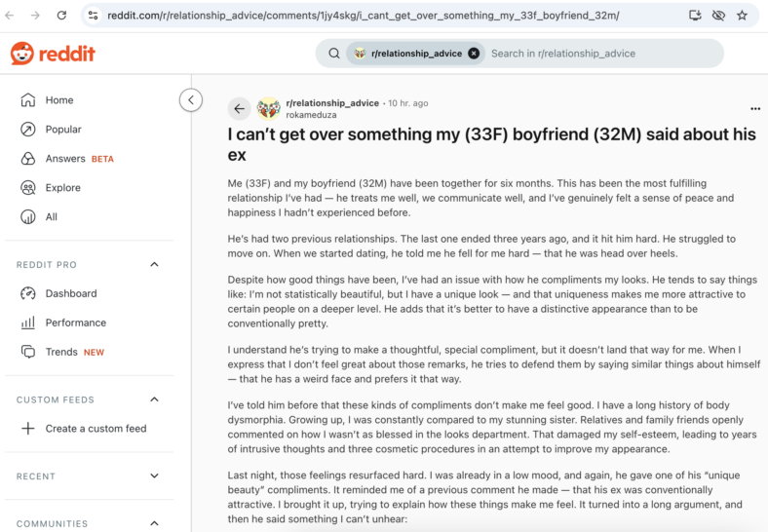Open the post three-dot options menu
Screen dimensions: 768x532
pos(755,109)
